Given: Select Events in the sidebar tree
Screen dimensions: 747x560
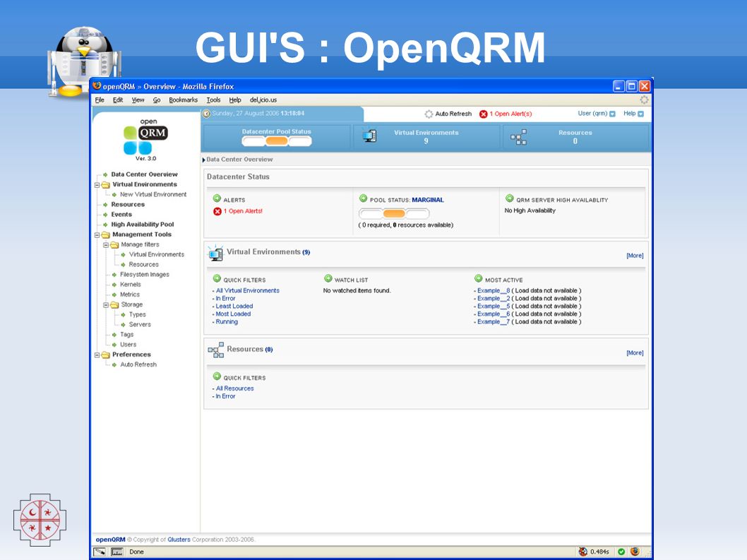Looking at the screenshot, I should (x=121, y=215).
